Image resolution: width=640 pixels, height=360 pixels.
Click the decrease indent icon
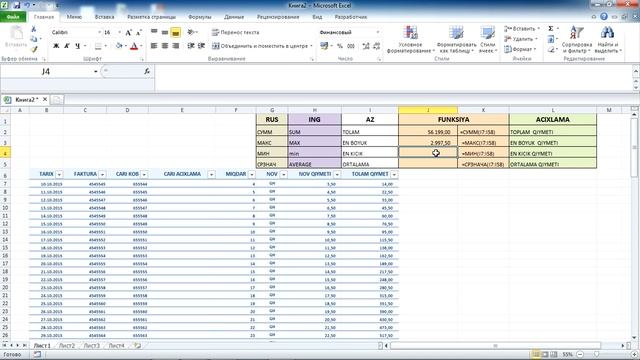click(191, 46)
